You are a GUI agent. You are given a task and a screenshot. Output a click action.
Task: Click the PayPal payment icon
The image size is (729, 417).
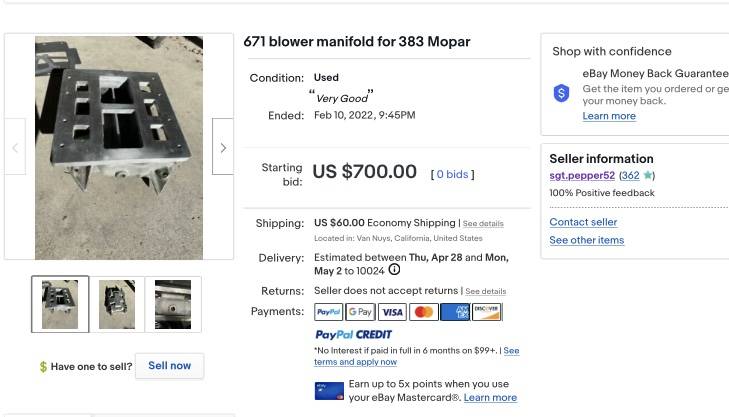click(x=328, y=312)
